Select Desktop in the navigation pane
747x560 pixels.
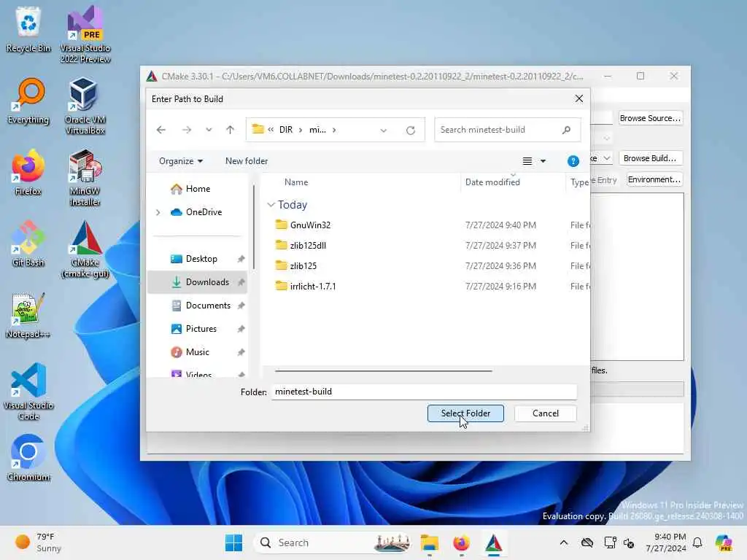[x=198, y=259]
